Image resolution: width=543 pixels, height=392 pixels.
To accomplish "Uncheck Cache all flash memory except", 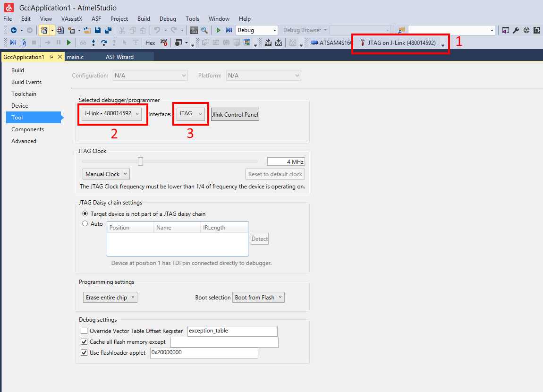I will [84, 342].
